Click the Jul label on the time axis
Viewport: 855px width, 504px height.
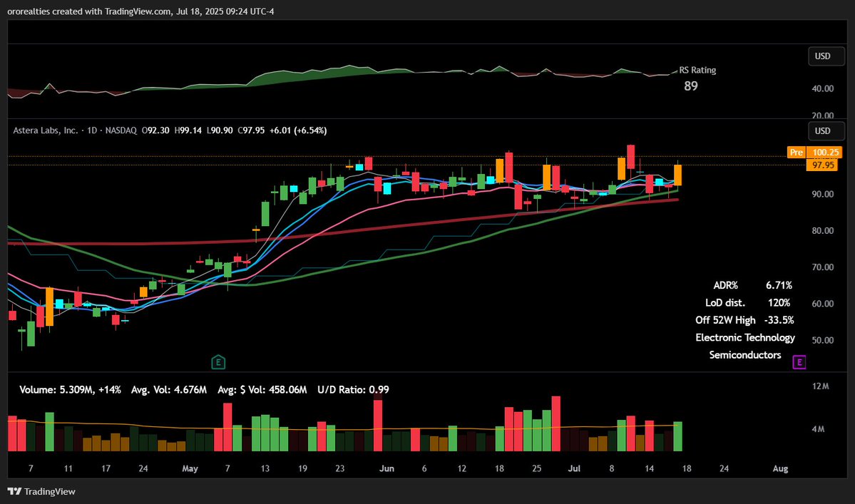point(574,468)
